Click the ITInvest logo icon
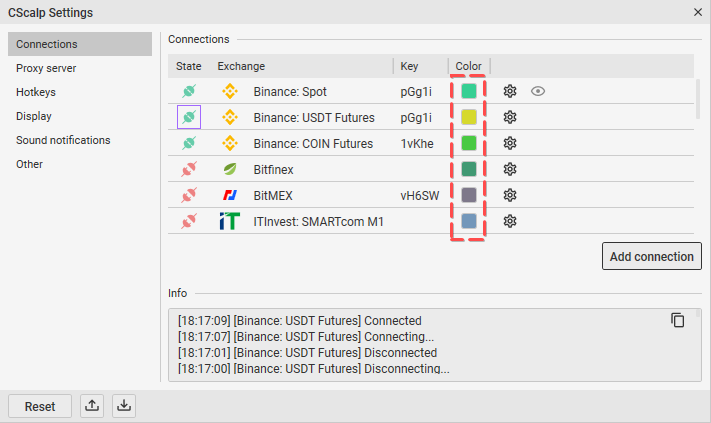Image resolution: width=711 pixels, height=423 pixels. click(229, 221)
